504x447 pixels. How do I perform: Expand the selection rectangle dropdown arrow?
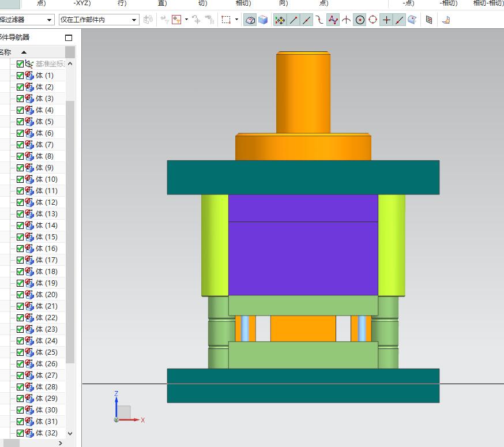(x=236, y=20)
